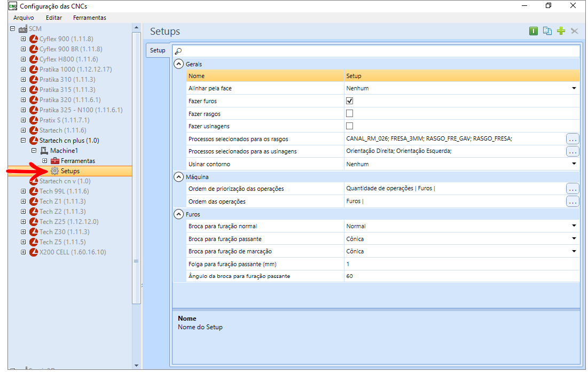Add a new setup with plus icon
The height and width of the screenshot is (372, 588).
point(561,31)
